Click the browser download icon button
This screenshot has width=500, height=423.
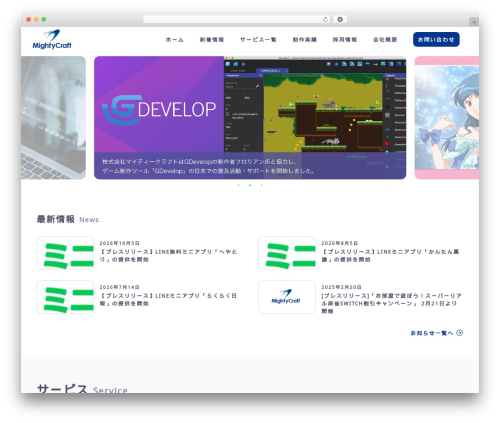340,19
